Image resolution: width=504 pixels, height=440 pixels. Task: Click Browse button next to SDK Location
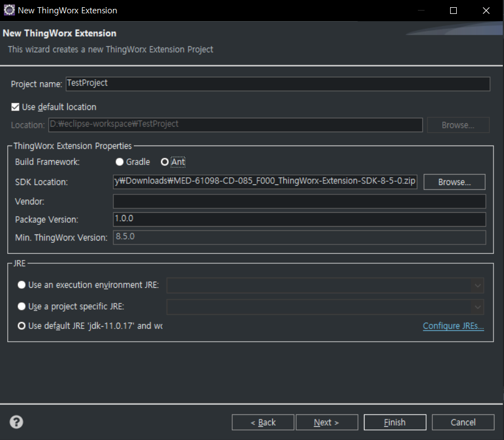point(454,182)
